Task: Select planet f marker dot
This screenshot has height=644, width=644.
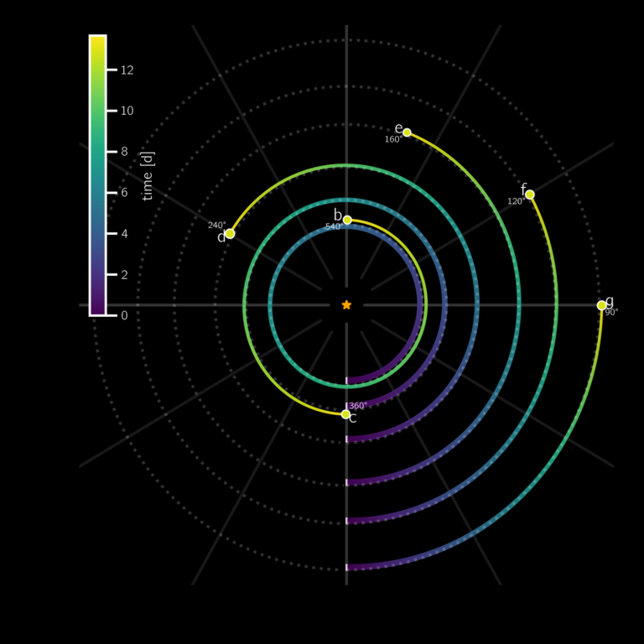Action: tap(530, 195)
